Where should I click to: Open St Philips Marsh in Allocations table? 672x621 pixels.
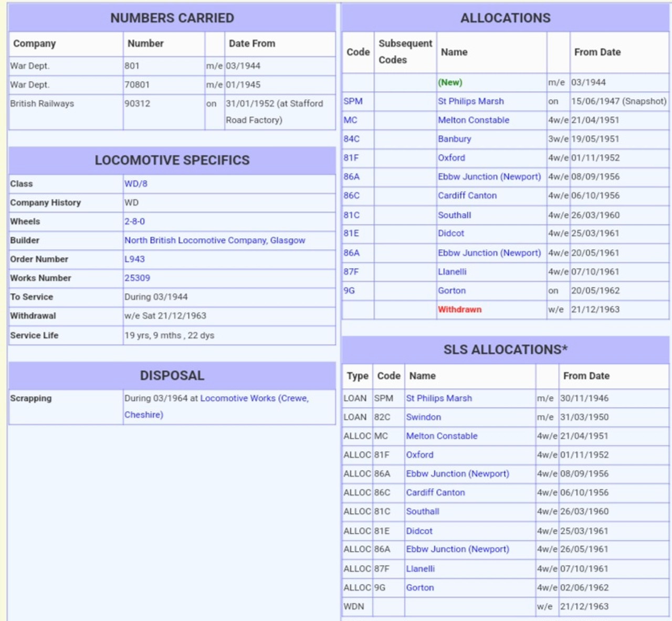(471, 101)
